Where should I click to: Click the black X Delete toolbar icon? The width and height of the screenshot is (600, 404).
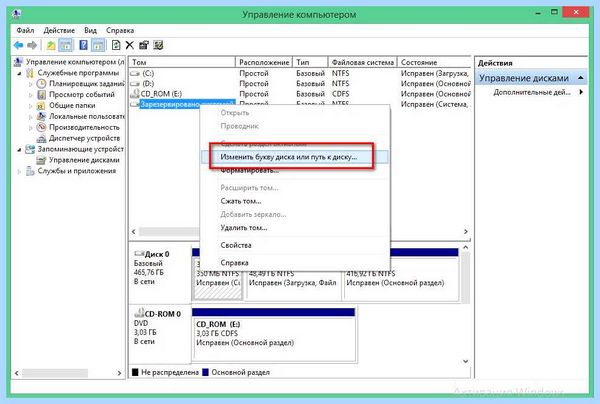coord(130,45)
